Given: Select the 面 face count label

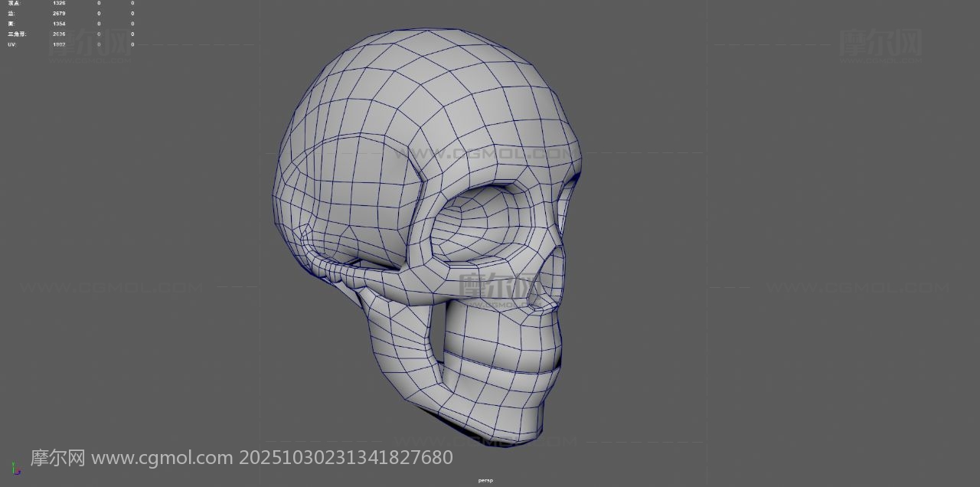Looking at the screenshot, I should pyautogui.click(x=11, y=24).
